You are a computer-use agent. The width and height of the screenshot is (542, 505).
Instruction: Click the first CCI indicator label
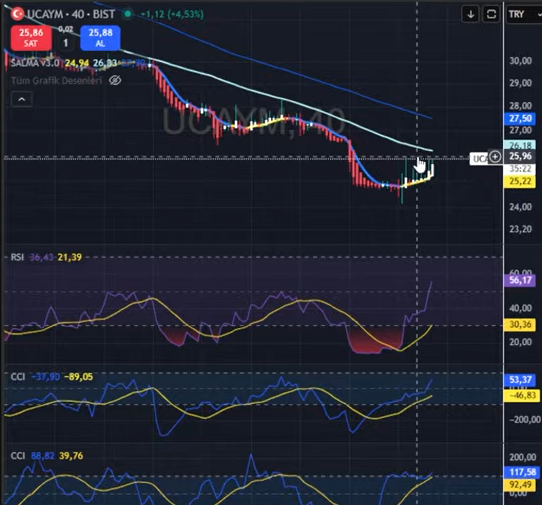pos(18,376)
